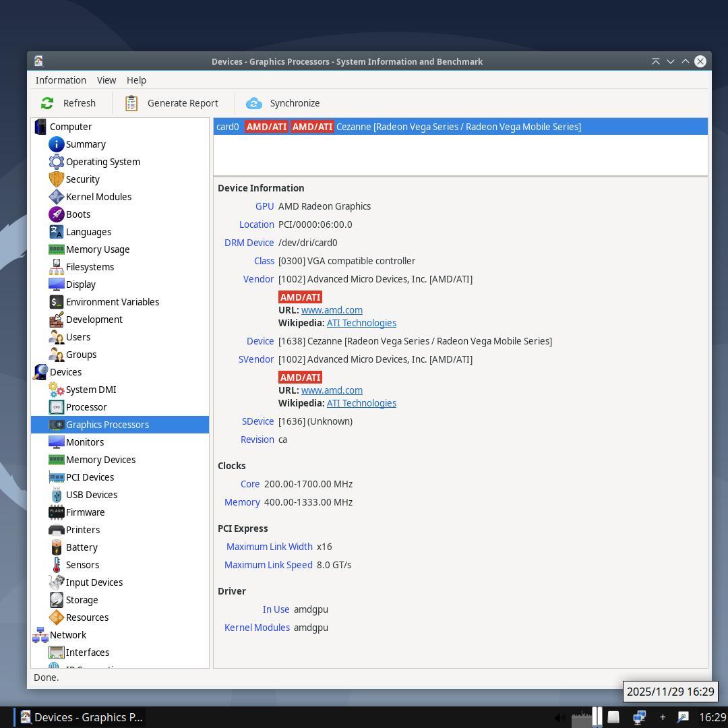728x728 pixels.
Task: Follow the first www.amd.com link
Action: point(332,310)
